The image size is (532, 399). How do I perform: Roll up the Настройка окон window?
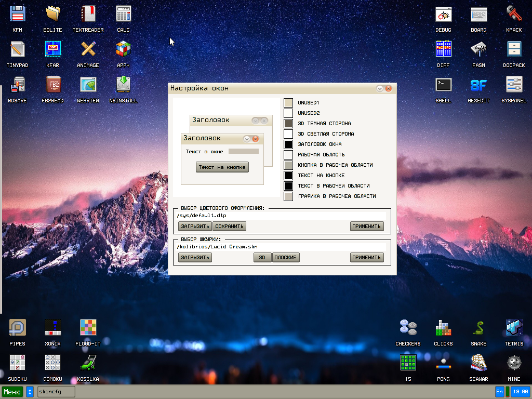380,88
